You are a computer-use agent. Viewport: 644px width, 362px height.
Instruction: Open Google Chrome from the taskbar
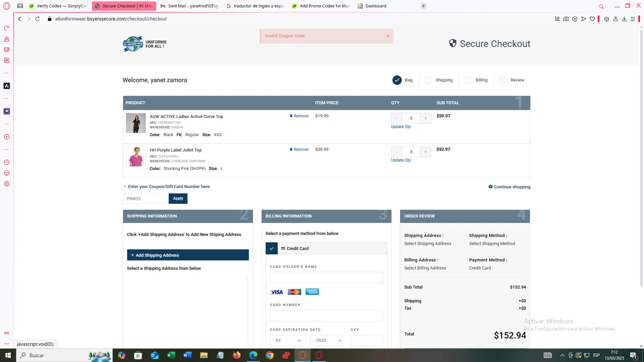tap(270, 355)
